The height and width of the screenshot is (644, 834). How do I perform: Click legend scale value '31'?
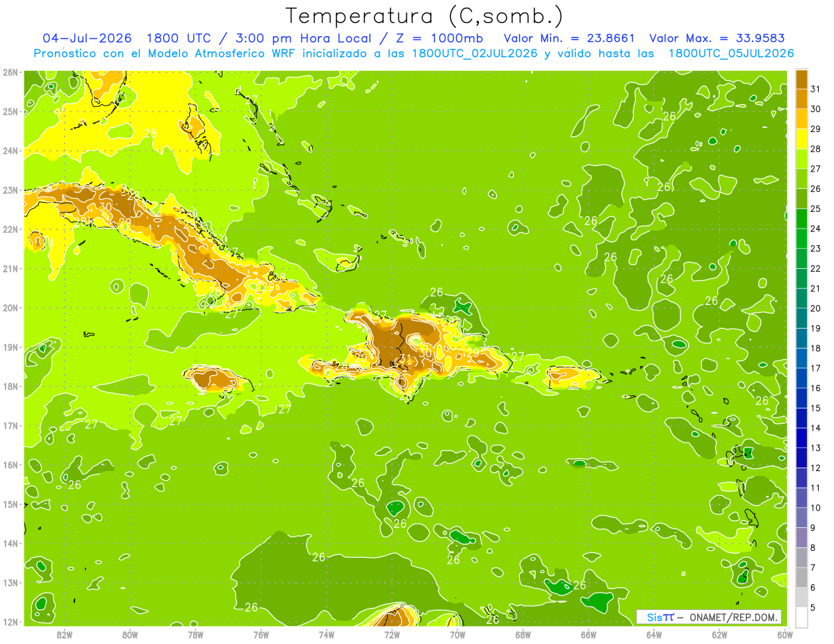[815, 89]
